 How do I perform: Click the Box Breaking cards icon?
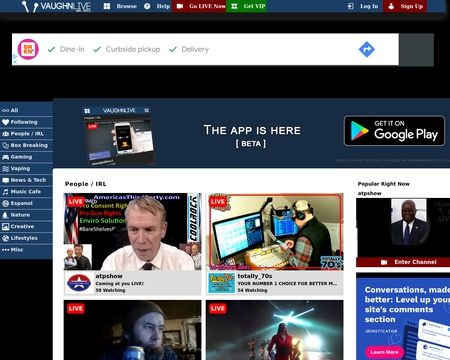(x=5, y=145)
